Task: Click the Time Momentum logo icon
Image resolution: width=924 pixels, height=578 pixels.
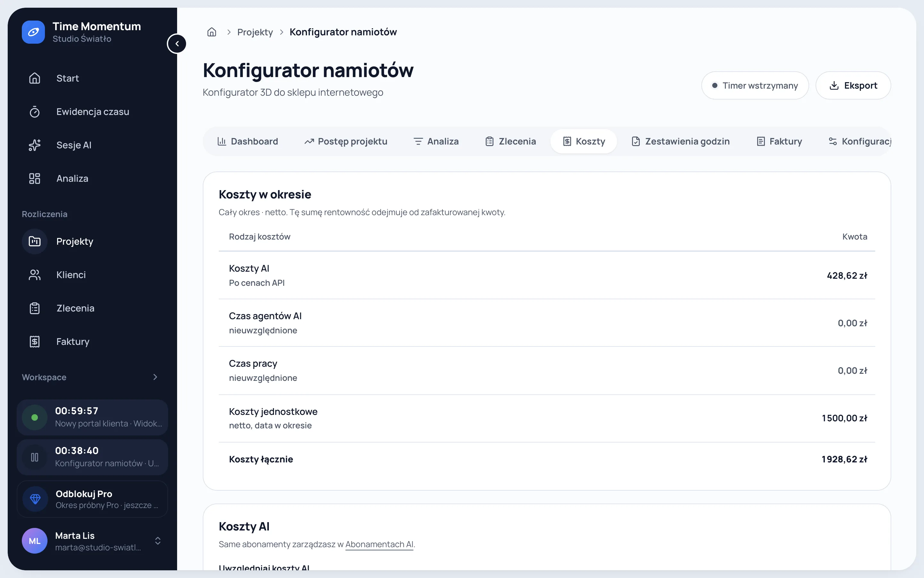Action: [33, 32]
